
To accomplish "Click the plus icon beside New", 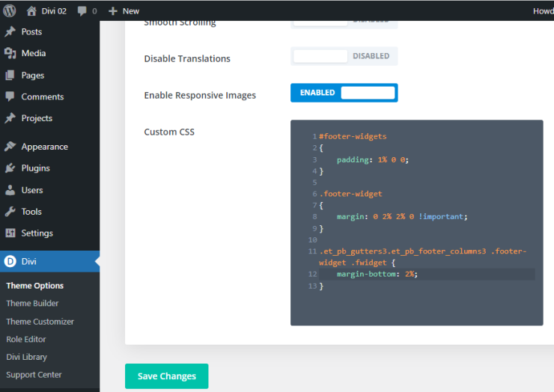I will pyautogui.click(x=113, y=11).
